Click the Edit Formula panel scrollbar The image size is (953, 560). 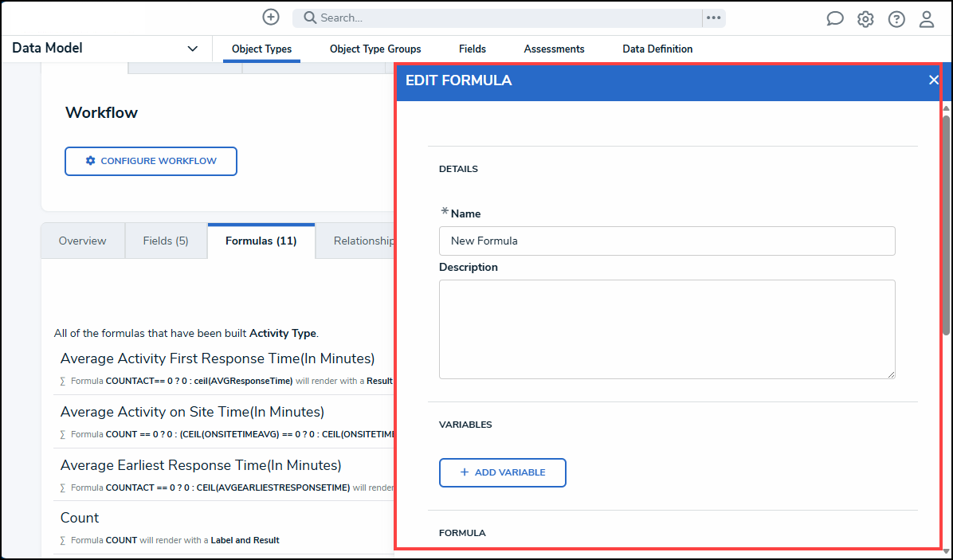(946, 223)
